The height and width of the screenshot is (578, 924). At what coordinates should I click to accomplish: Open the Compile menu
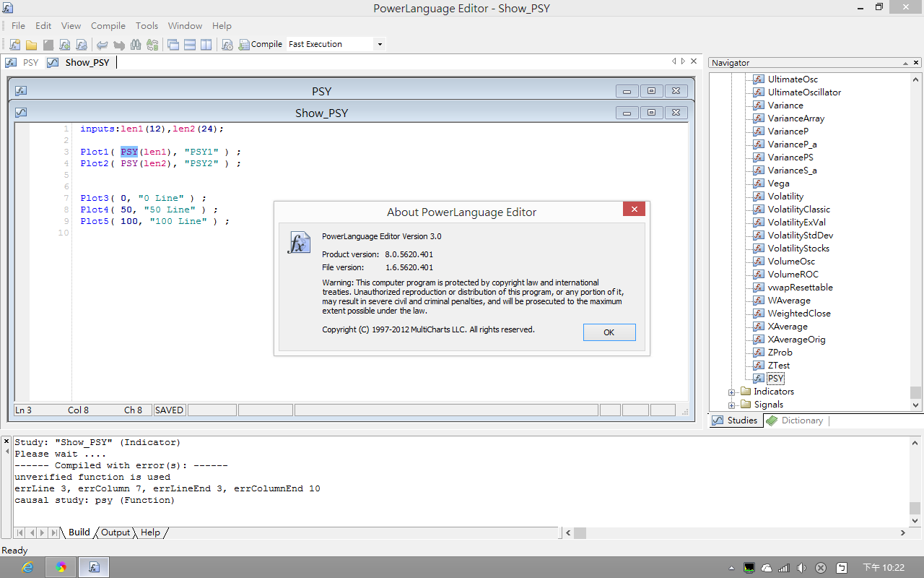[108, 25]
